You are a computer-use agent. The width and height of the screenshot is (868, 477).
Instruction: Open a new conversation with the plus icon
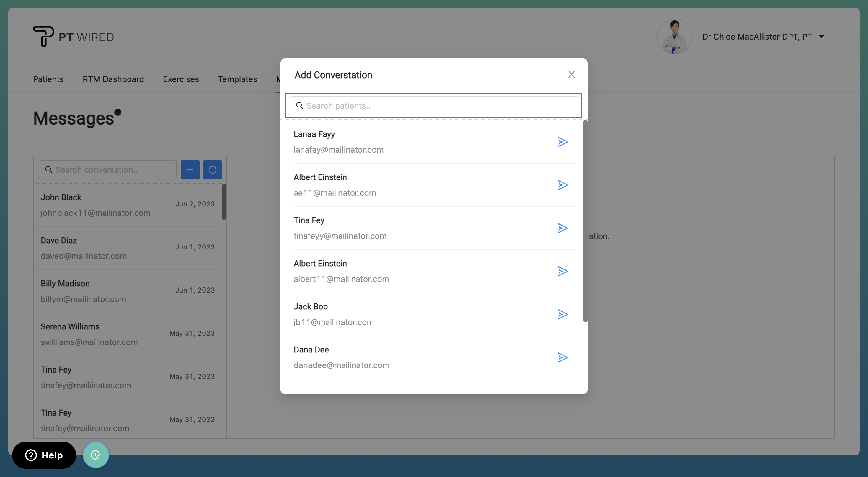[190, 169]
